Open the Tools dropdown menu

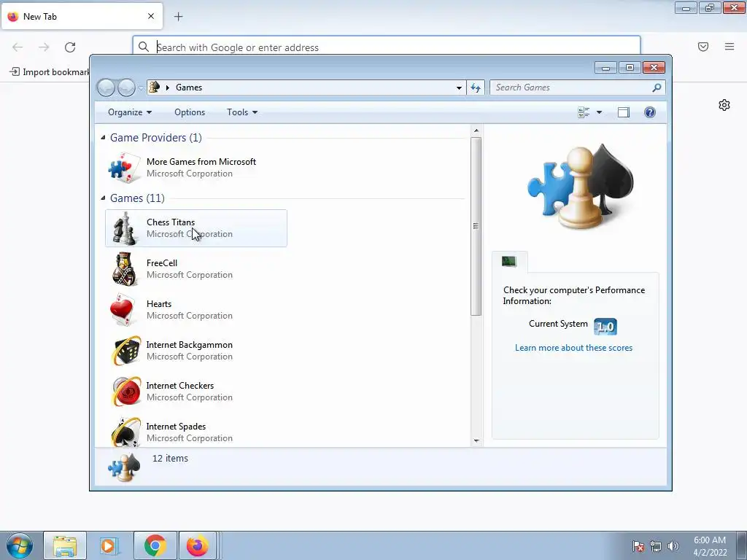click(x=242, y=112)
